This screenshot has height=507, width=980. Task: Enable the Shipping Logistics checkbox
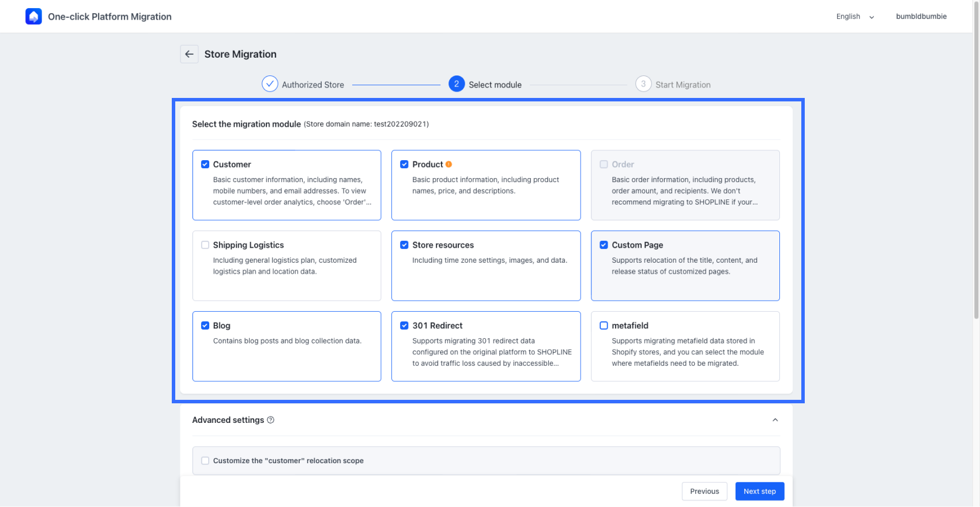point(205,245)
